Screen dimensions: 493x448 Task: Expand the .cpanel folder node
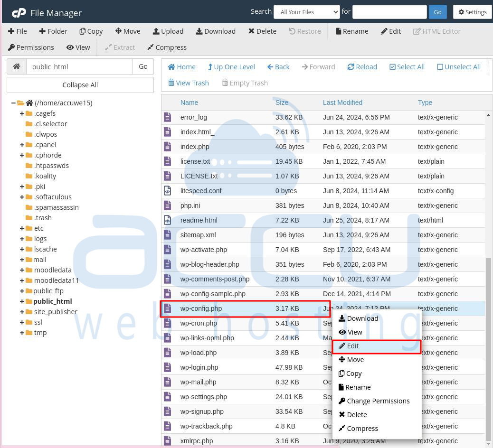[22, 145]
